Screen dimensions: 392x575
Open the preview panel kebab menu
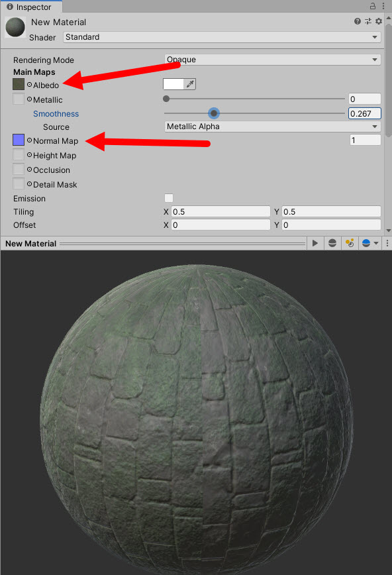(x=387, y=243)
